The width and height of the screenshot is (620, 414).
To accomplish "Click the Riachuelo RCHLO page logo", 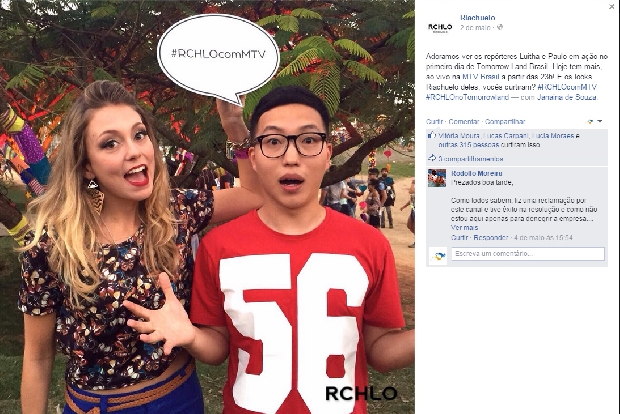I will (440, 27).
